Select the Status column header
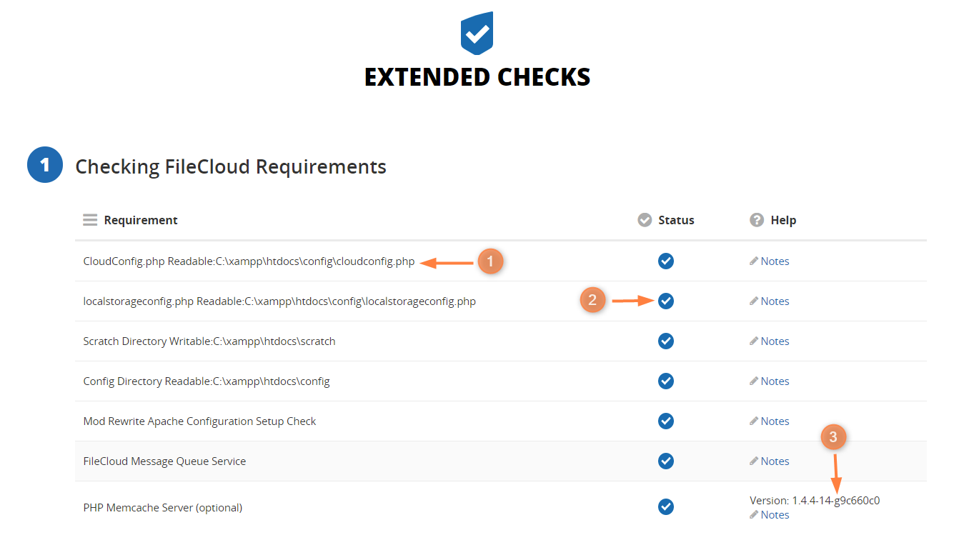 tap(675, 219)
